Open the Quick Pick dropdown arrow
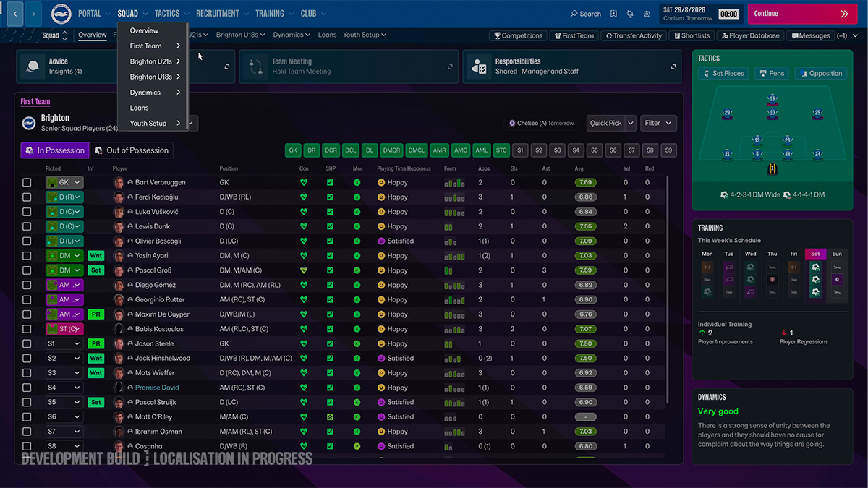This screenshot has height=488, width=868. click(631, 123)
